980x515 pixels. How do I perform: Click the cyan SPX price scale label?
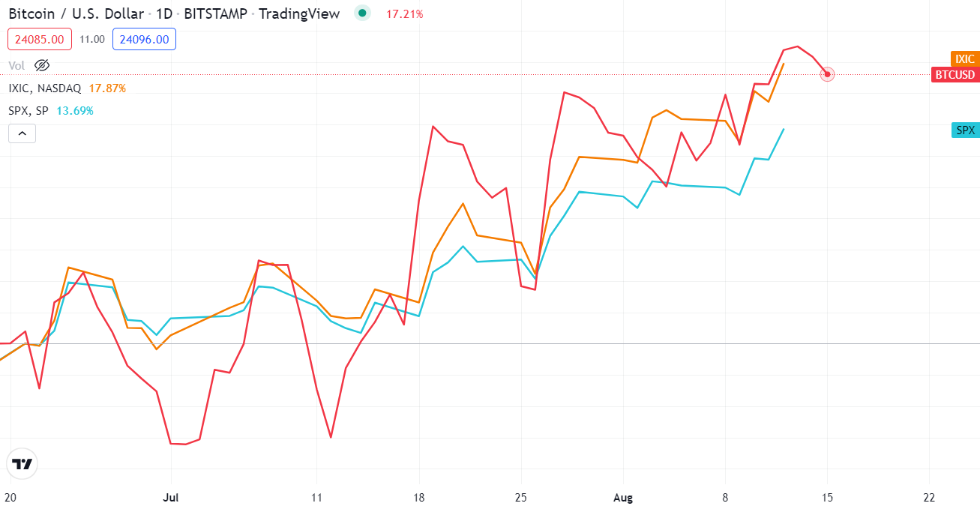[x=965, y=130]
